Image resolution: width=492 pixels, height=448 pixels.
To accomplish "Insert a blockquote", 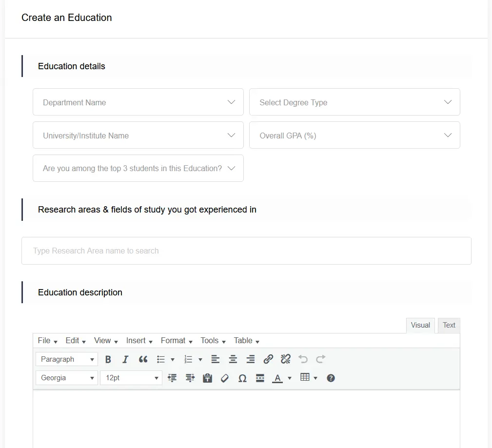I will click(x=143, y=359).
